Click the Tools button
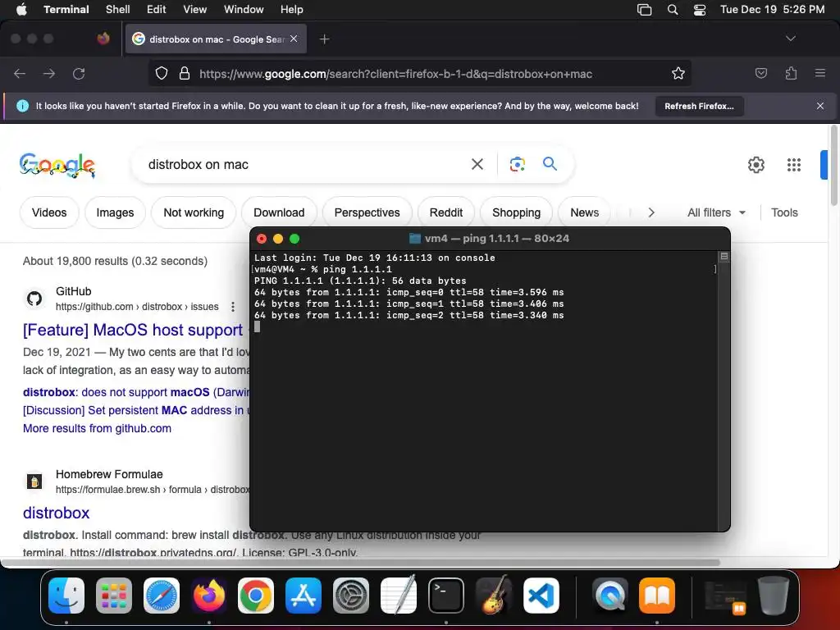The image size is (840, 630). pyautogui.click(x=784, y=212)
